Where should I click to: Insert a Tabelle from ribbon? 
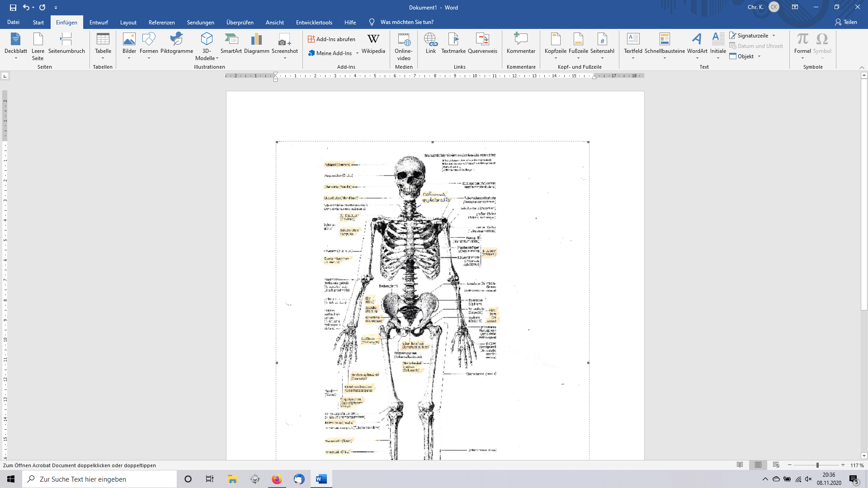103,45
